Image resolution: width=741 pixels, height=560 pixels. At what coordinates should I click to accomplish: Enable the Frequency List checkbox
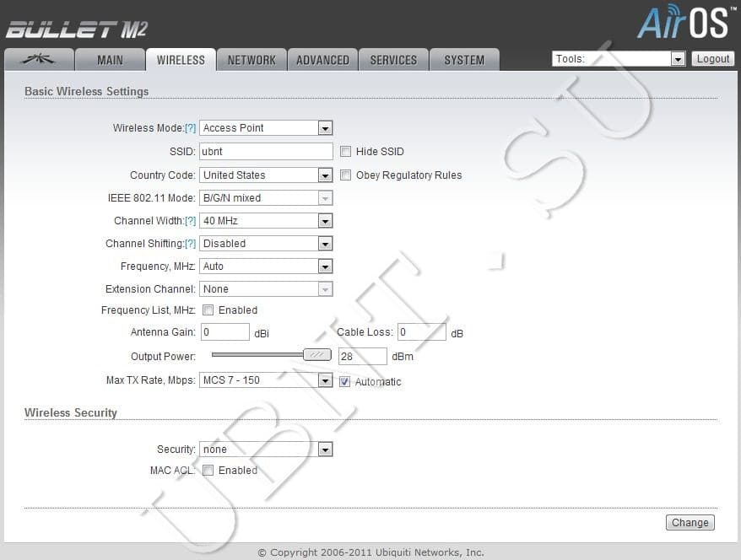208,310
